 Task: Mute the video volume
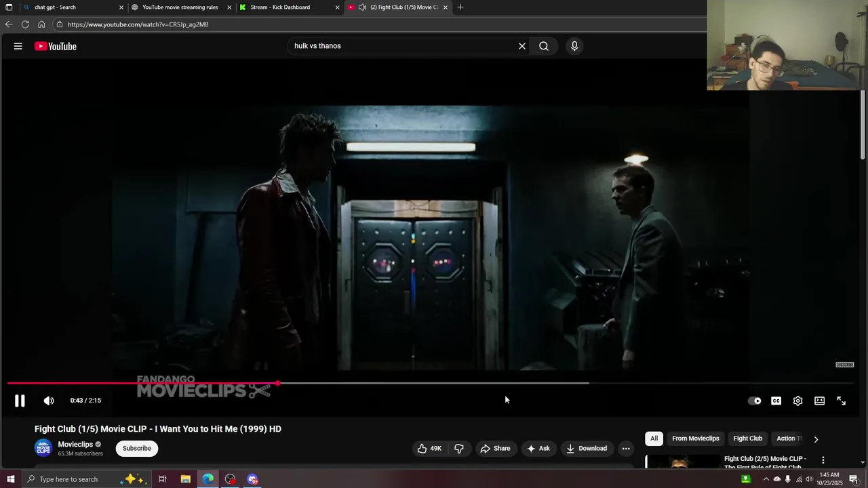click(x=49, y=401)
